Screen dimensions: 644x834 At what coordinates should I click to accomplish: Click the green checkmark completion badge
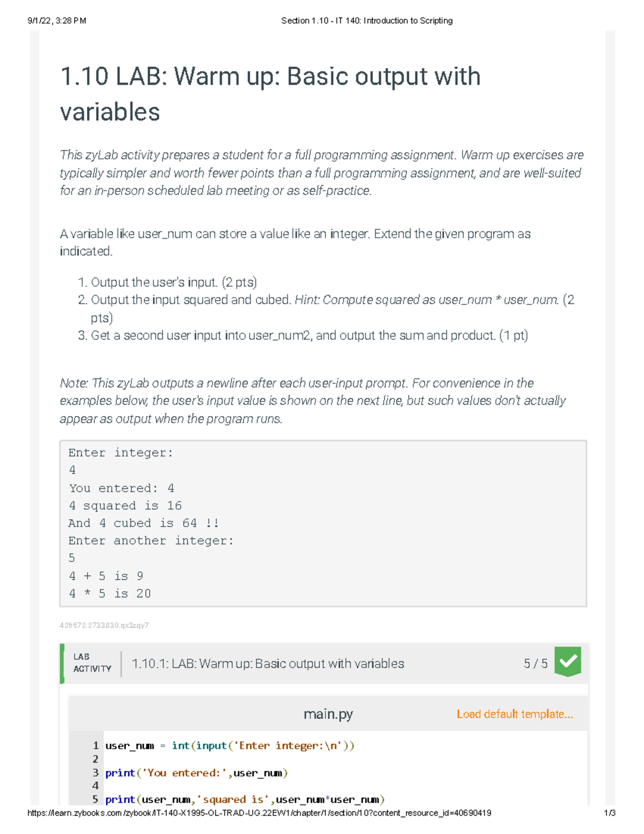[x=567, y=662]
